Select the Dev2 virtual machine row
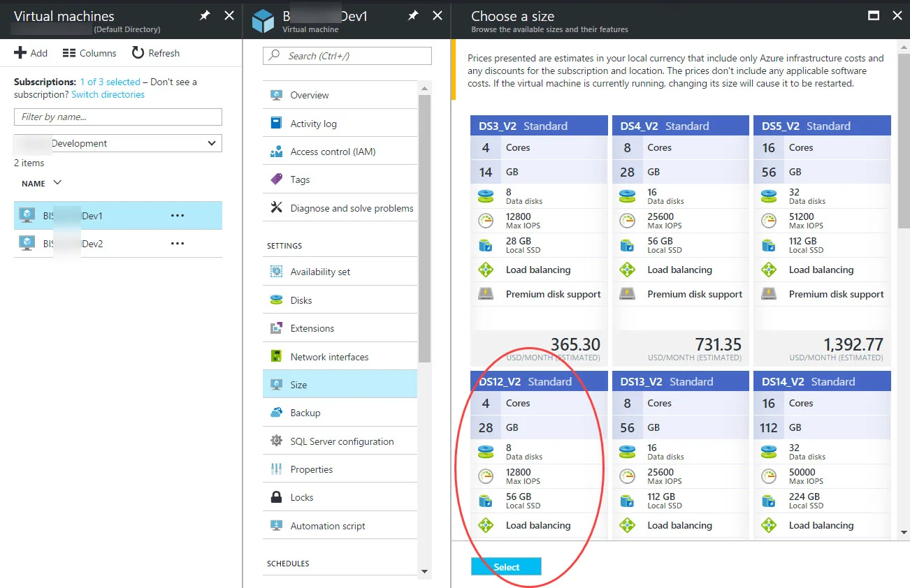Screen dimensions: 910x588 click(x=118, y=244)
